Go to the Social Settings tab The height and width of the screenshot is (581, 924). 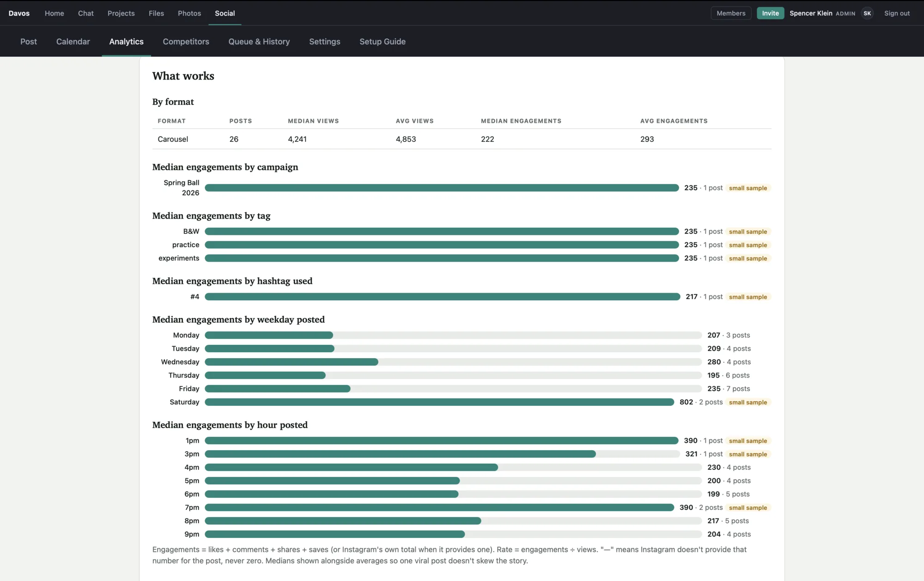click(325, 42)
